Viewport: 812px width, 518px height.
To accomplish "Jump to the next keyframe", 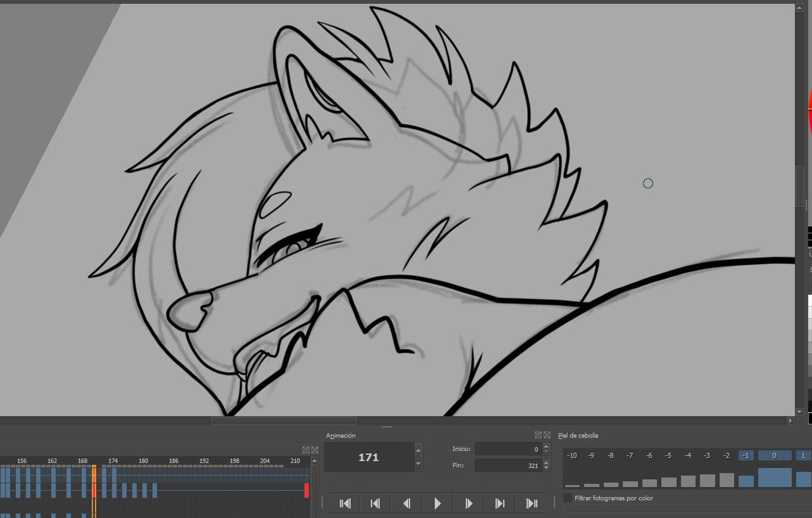I will click(x=500, y=503).
